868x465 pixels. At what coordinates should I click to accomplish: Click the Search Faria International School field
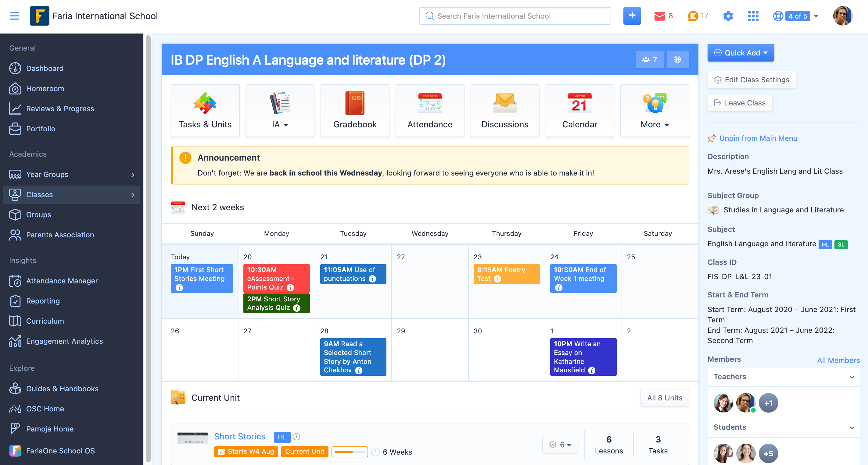point(515,16)
